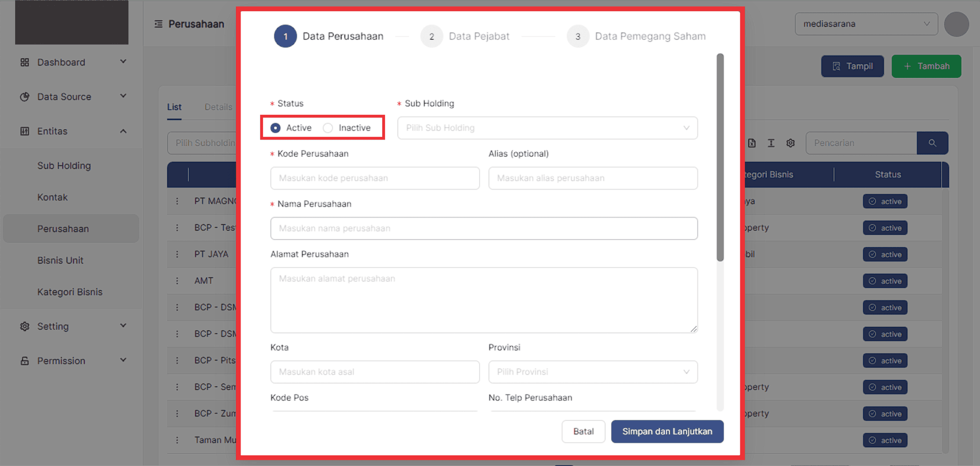The width and height of the screenshot is (980, 466).
Task: Toggle the sidebar hamburger icon beside Perusahaan
Action: click(158, 24)
